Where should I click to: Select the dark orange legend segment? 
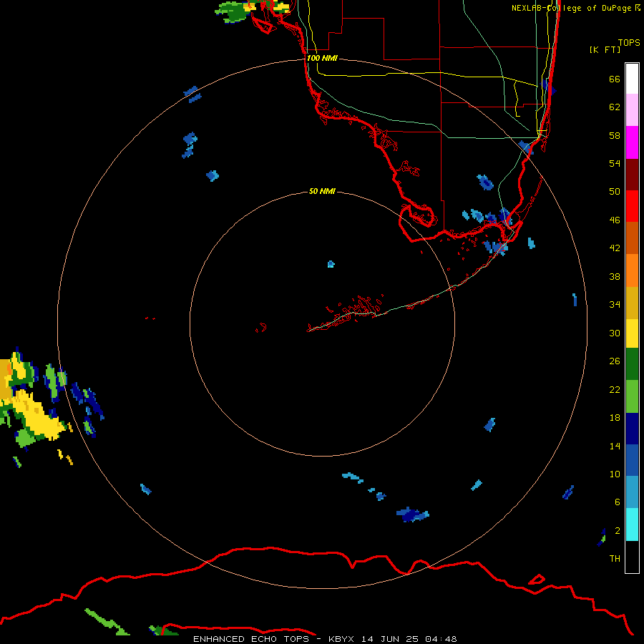[632, 238]
